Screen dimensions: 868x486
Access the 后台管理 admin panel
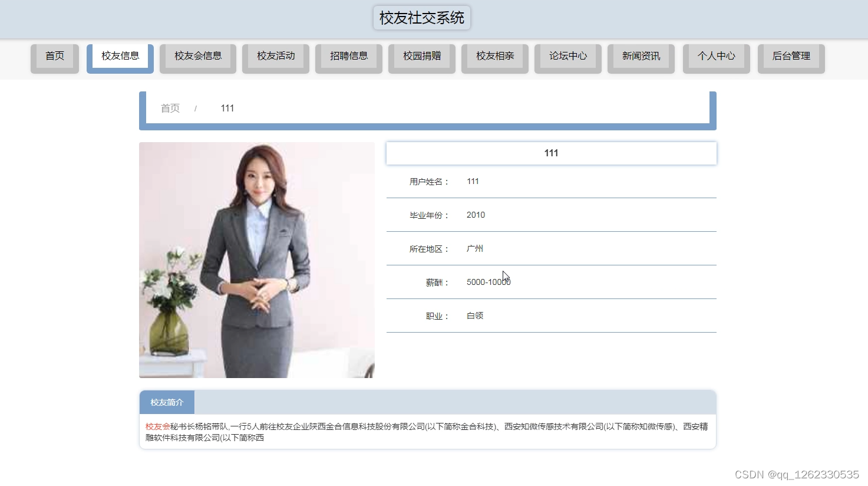[x=791, y=55]
